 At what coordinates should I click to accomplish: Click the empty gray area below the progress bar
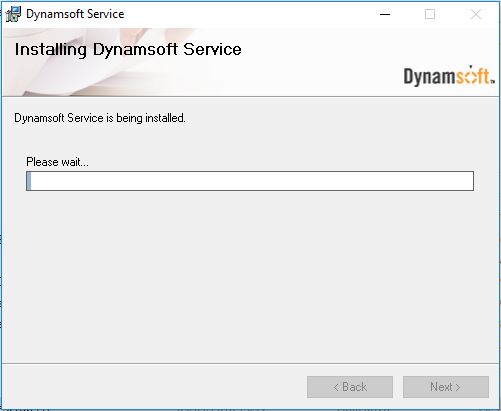(x=250, y=277)
